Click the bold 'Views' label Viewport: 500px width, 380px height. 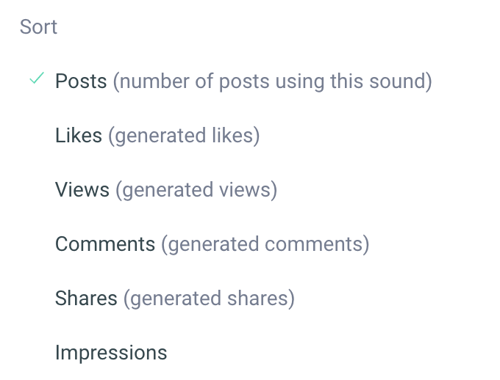coord(82,190)
